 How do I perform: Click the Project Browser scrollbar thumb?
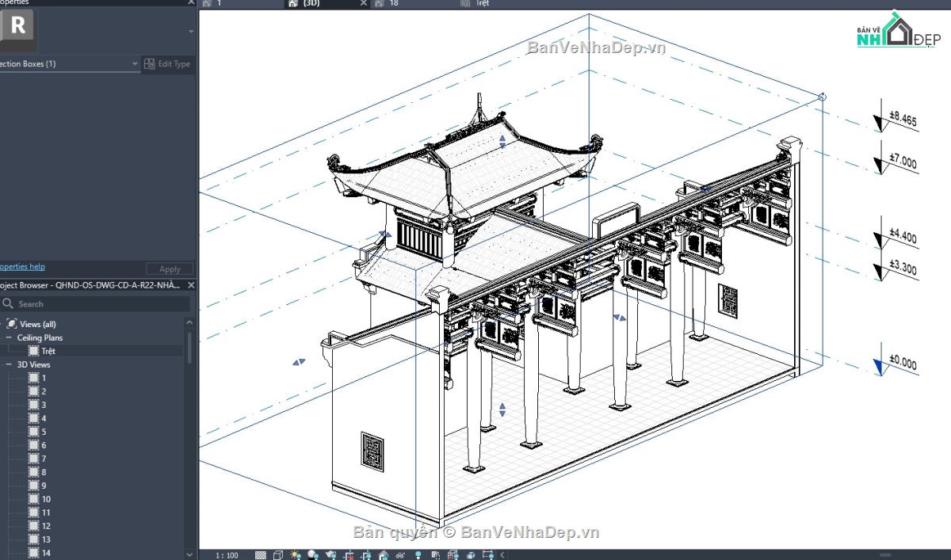189,346
